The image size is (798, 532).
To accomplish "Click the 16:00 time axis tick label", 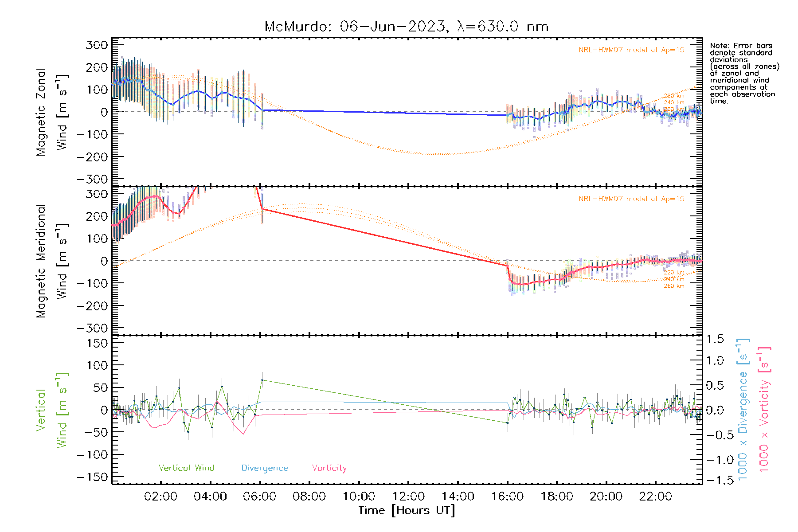I will [507, 497].
